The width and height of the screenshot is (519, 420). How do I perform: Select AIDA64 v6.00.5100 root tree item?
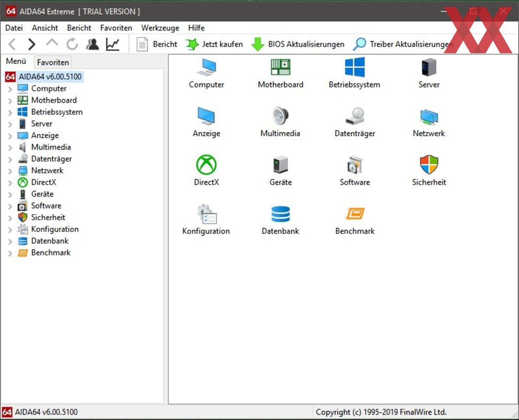click(50, 77)
